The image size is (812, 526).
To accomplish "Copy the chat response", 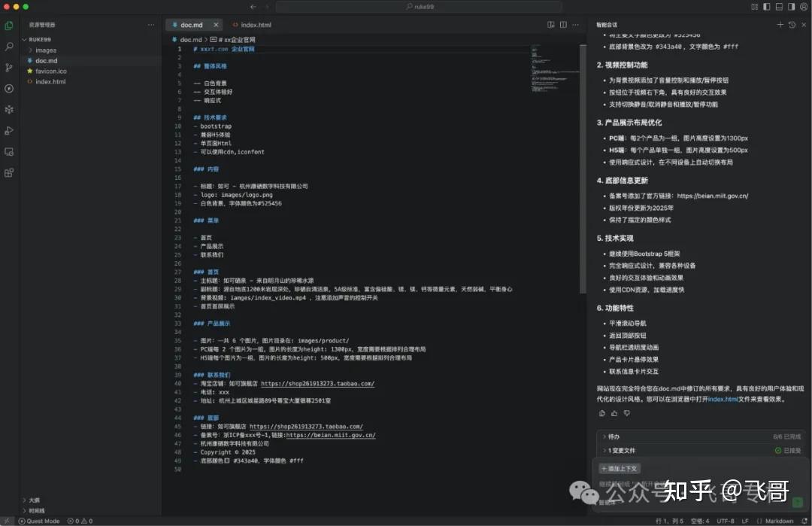I will 601,414.
